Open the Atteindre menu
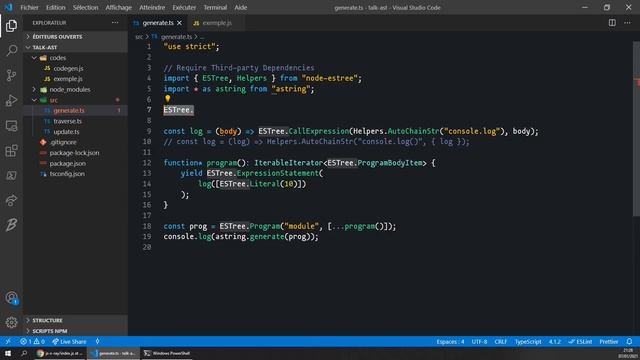640x360 pixels. click(x=152, y=7)
